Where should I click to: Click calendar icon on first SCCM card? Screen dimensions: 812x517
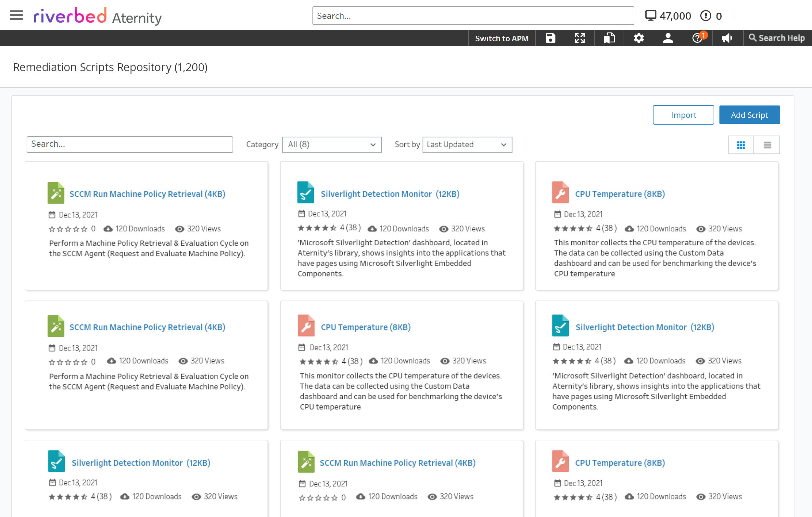[52, 215]
